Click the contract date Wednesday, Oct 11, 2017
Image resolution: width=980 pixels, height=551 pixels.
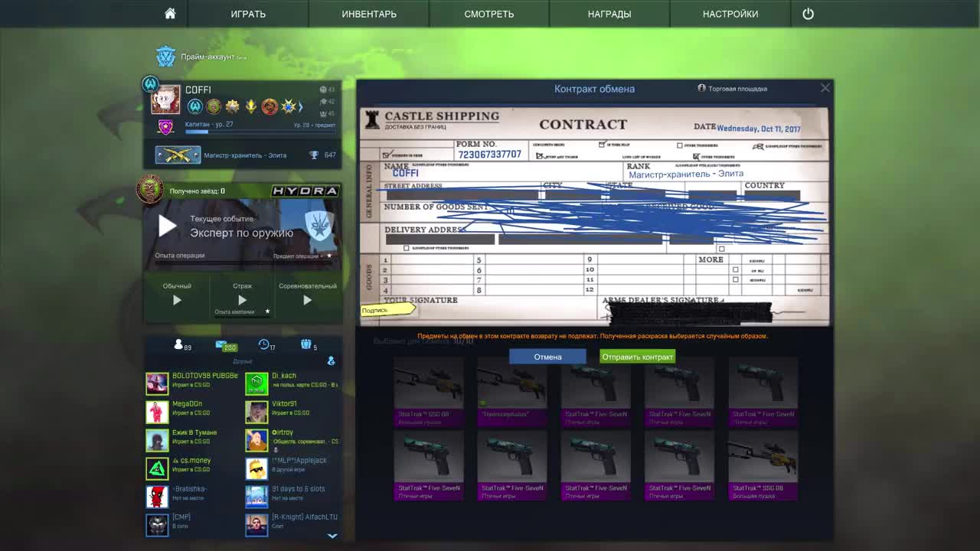[758, 129]
